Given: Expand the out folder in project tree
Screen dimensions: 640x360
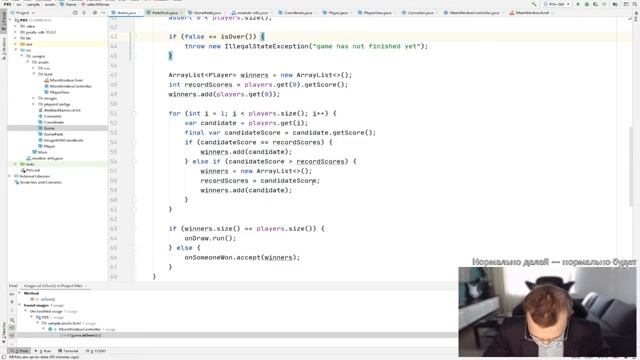Looking at the screenshot, I should coord(16,44).
